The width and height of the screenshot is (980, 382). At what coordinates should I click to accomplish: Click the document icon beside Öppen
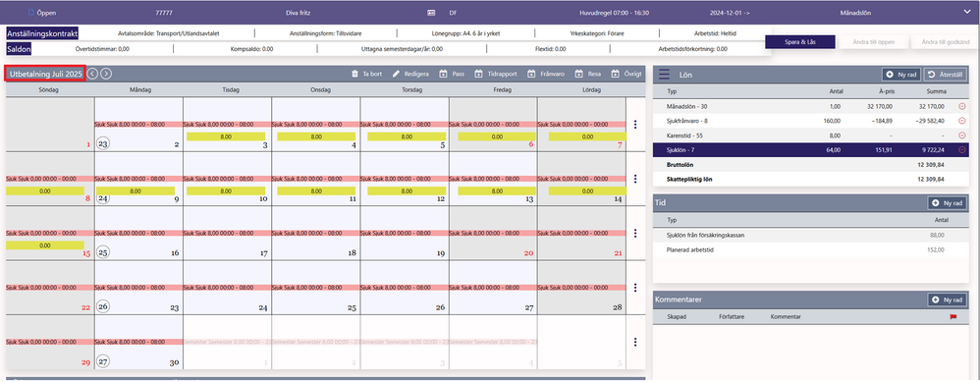(x=31, y=12)
